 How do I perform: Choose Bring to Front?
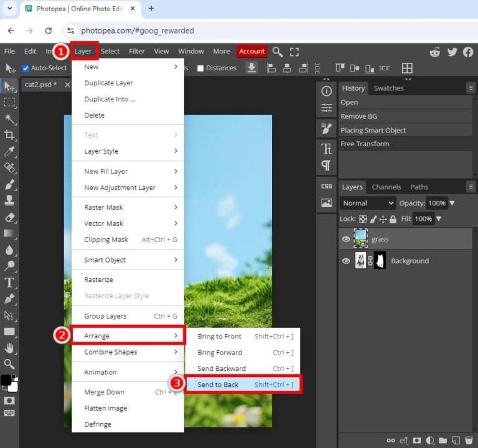coord(243,336)
